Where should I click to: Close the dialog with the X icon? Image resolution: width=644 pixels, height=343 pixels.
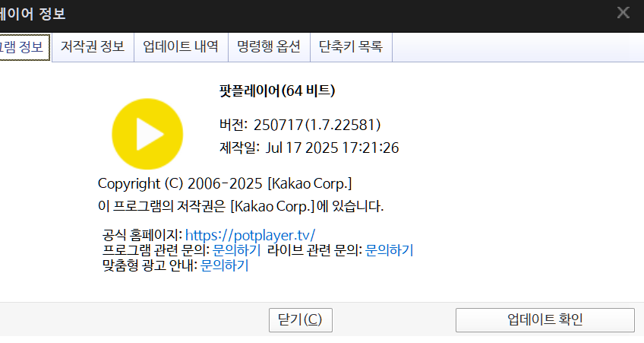pyautogui.click(x=623, y=13)
